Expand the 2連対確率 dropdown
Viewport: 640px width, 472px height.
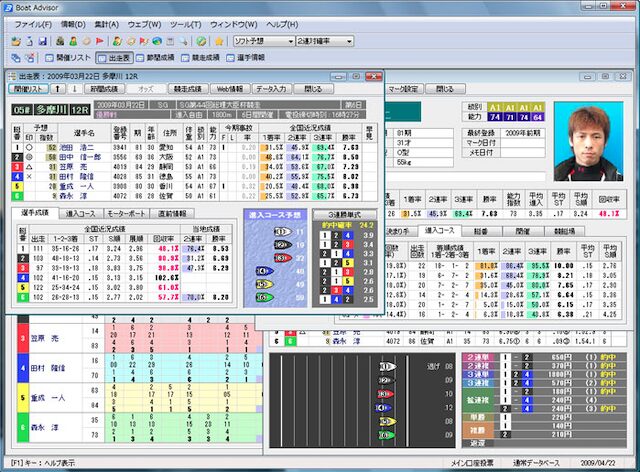pos(325,41)
